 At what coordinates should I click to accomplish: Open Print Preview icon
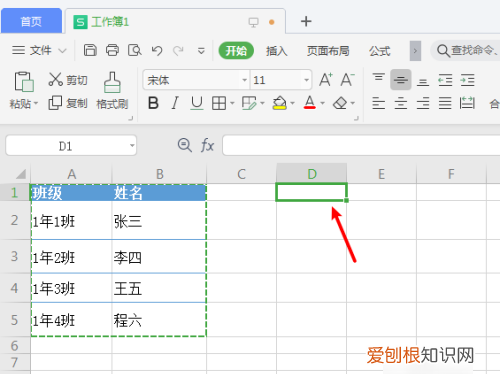[135, 51]
